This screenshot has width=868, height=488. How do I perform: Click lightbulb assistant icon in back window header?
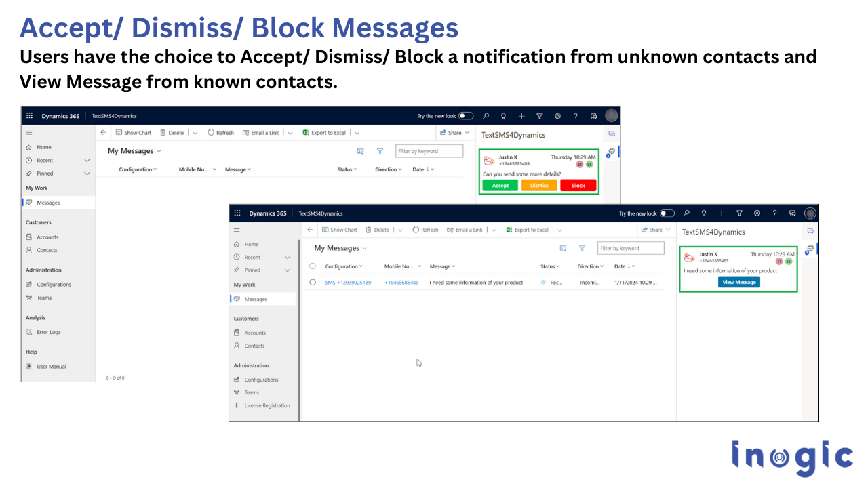[x=503, y=116]
